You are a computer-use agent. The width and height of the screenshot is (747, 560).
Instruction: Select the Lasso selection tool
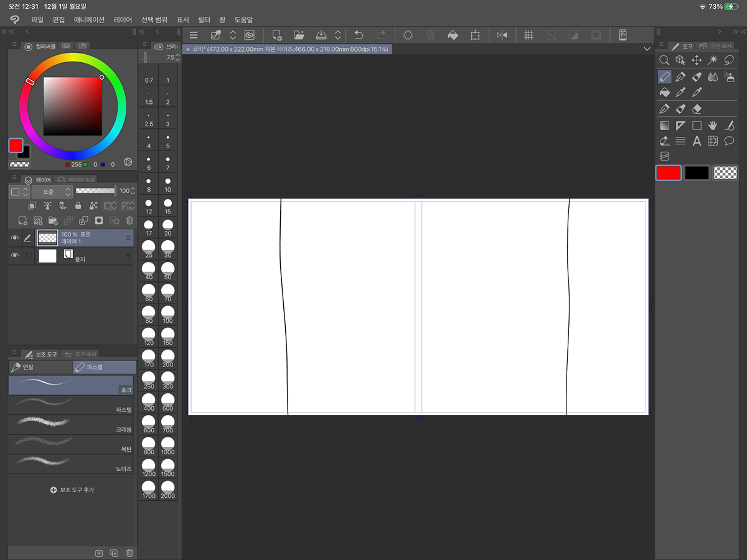tap(729, 60)
